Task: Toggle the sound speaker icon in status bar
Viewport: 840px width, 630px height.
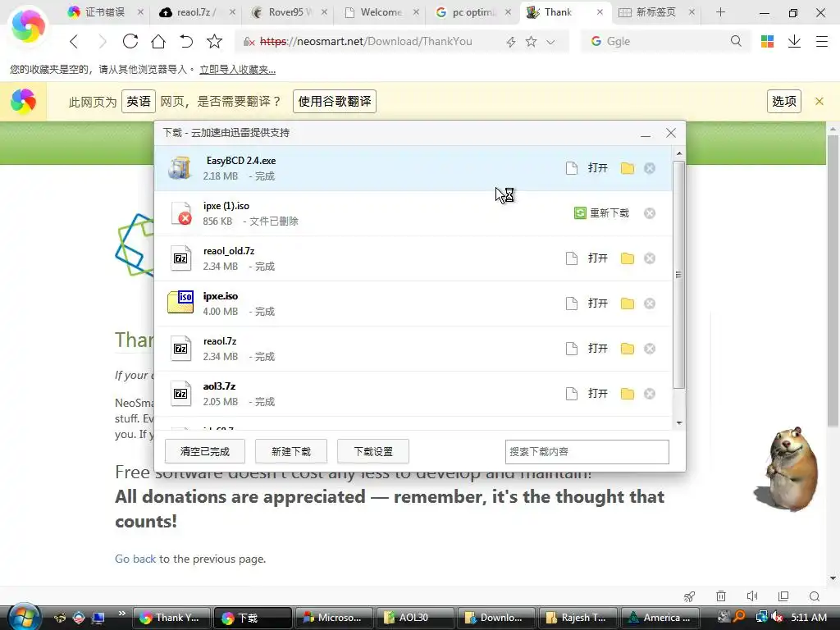Action: 752,596
